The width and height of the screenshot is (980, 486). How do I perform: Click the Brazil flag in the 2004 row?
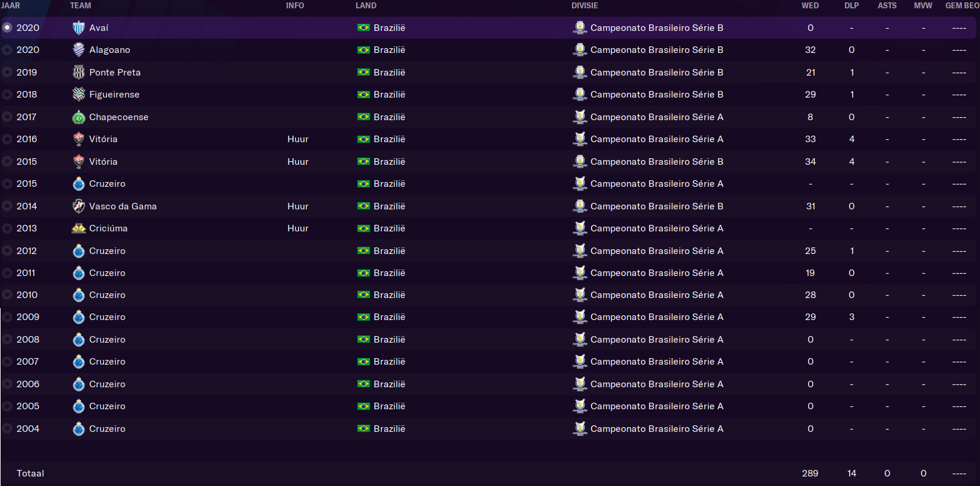(x=363, y=428)
